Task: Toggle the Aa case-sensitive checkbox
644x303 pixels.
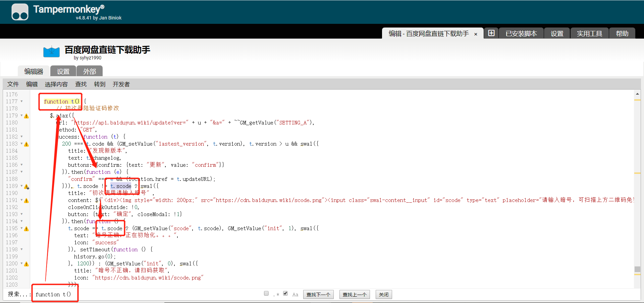Action: click(285, 293)
